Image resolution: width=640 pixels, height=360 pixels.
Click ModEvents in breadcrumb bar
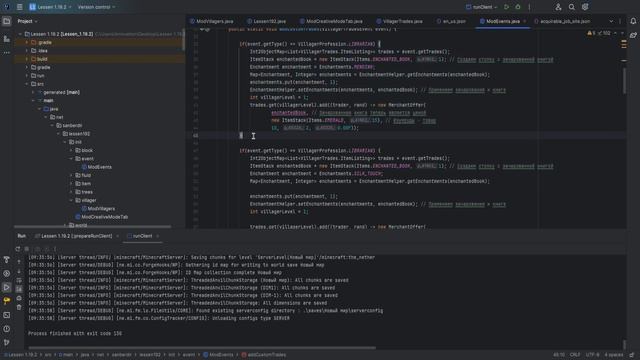tap(218, 355)
